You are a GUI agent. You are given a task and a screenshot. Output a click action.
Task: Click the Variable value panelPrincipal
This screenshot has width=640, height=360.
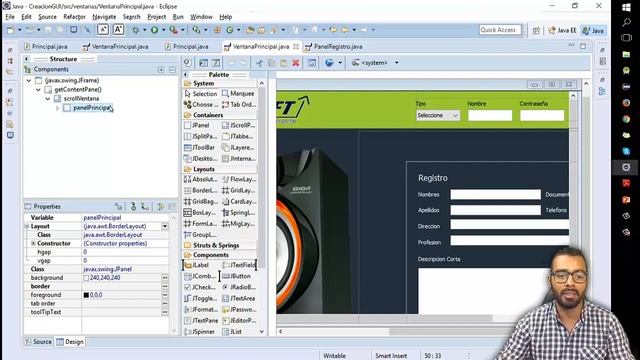click(125, 218)
